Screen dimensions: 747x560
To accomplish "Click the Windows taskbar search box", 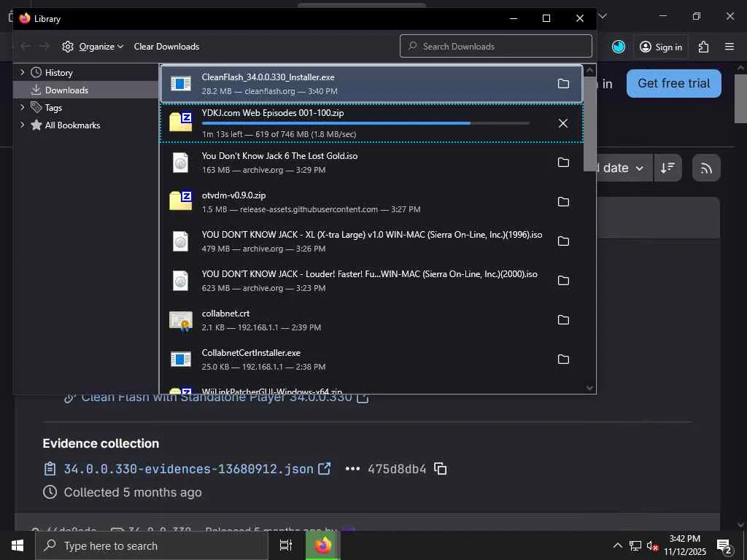I will tap(152, 545).
